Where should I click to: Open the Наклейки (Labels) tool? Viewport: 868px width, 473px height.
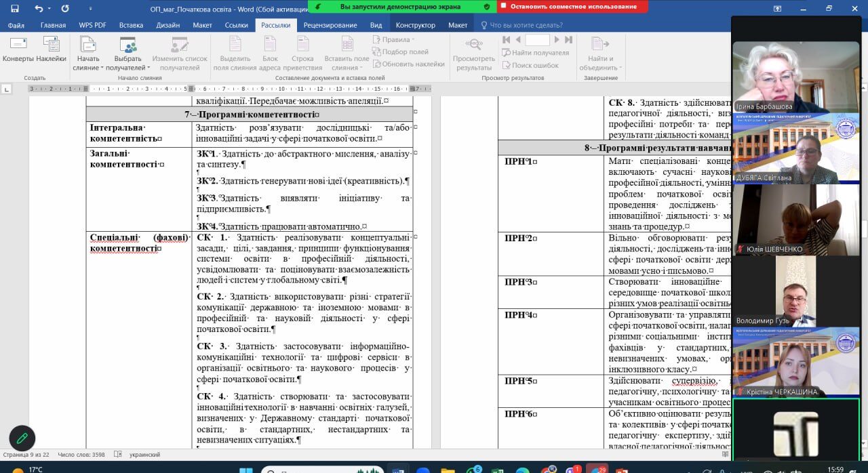(x=52, y=49)
